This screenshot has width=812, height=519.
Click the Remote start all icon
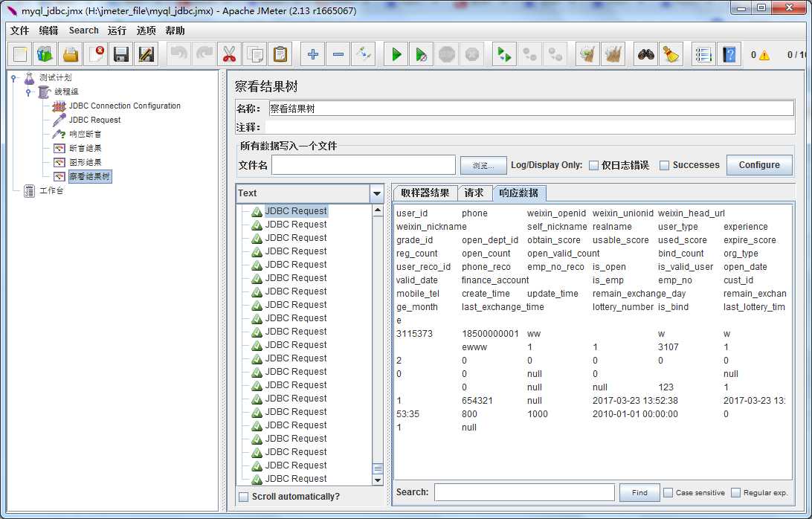point(504,54)
